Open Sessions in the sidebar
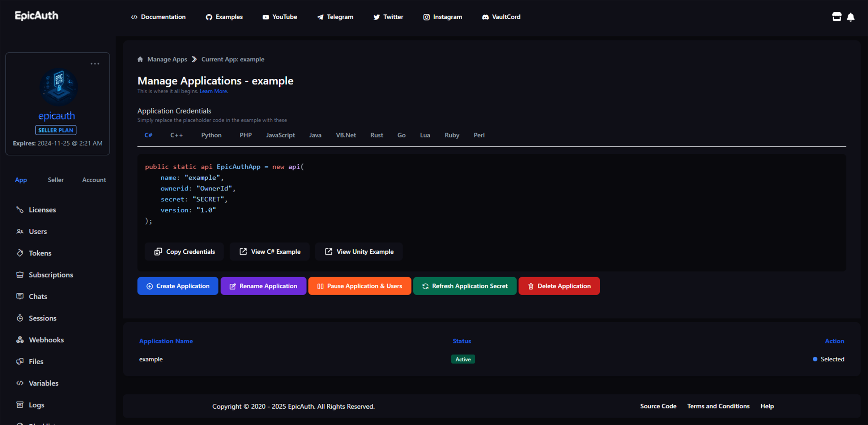Screen dimensions: 868x425 click(x=36, y=318)
